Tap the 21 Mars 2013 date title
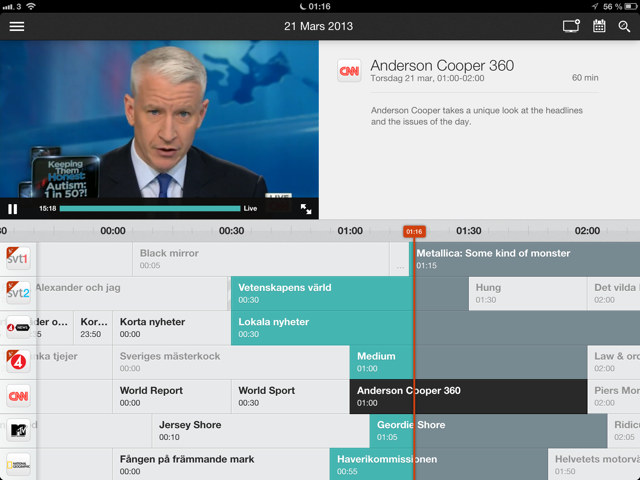This screenshot has height=480, width=640. point(318,26)
